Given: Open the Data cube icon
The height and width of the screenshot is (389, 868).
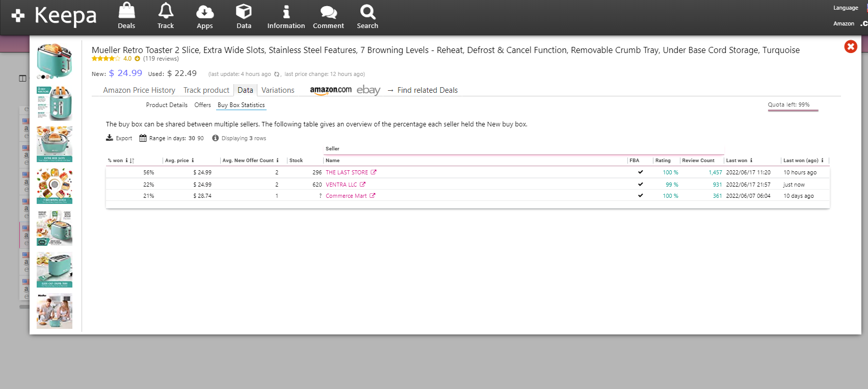Looking at the screenshot, I should click(x=244, y=11).
